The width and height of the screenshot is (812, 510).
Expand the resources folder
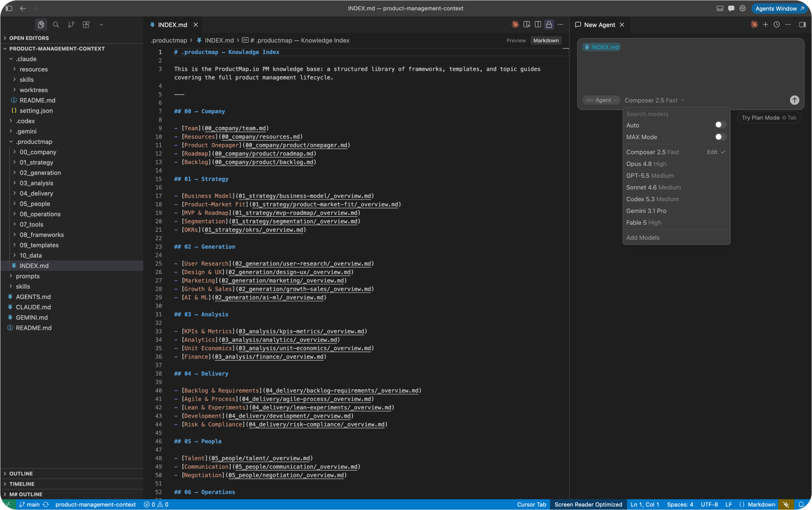click(71, 69)
